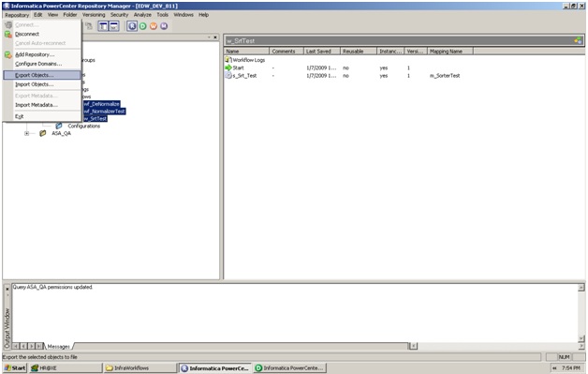Select the Configurations tree node

click(x=84, y=126)
